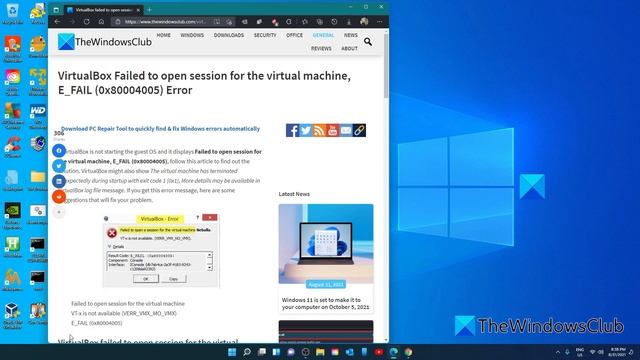Open browser home page icon
This screenshot has width=640, height=360.
coord(101,22)
